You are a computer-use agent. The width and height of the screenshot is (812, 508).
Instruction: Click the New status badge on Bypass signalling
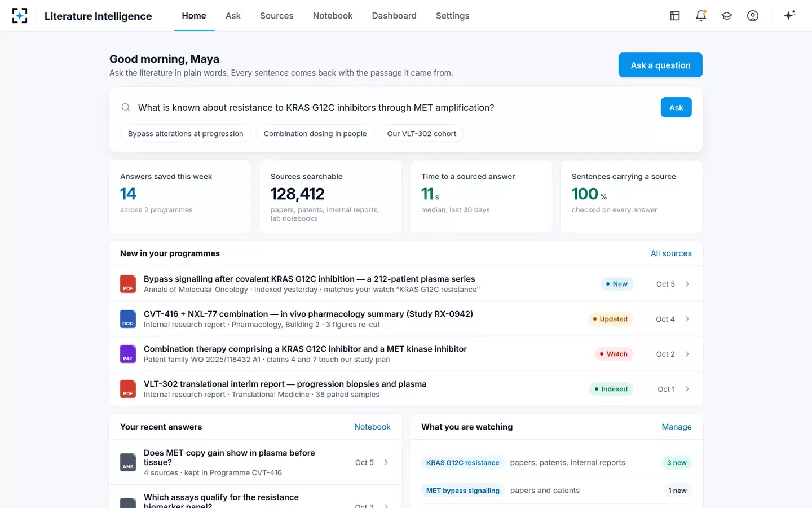(616, 284)
